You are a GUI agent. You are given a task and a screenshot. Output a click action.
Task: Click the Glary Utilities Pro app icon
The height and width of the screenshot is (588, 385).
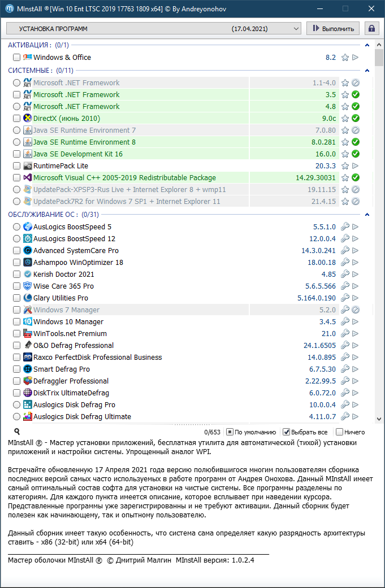point(28,298)
